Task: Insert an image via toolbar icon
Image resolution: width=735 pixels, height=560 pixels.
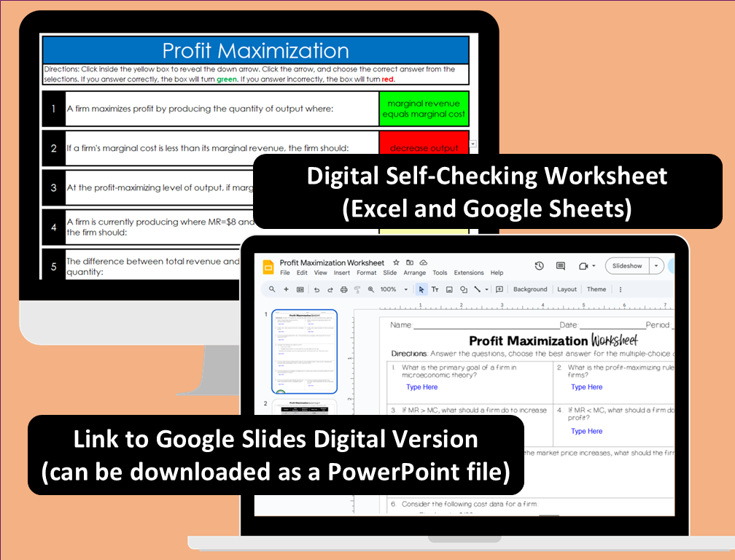Action: [x=449, y=289]
